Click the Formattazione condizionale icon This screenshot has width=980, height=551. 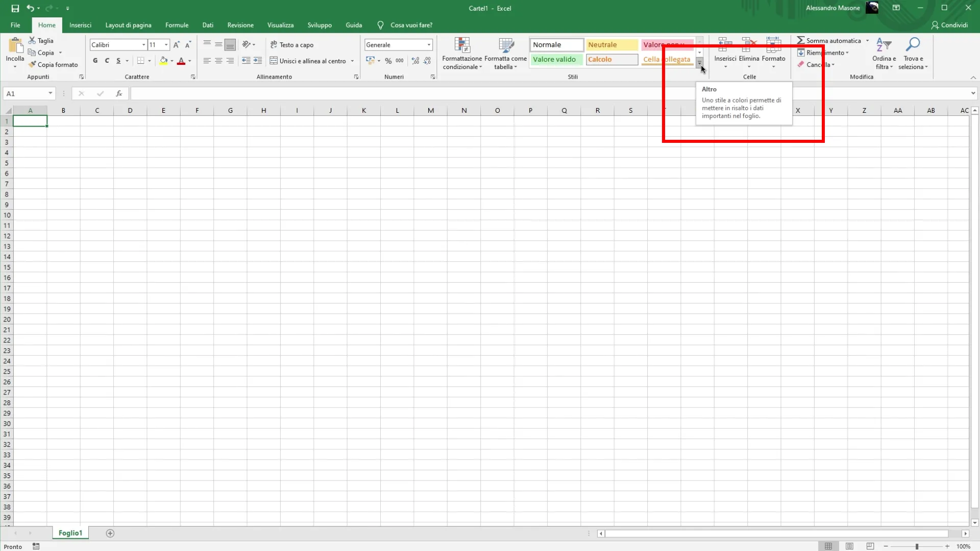(462, 46)
